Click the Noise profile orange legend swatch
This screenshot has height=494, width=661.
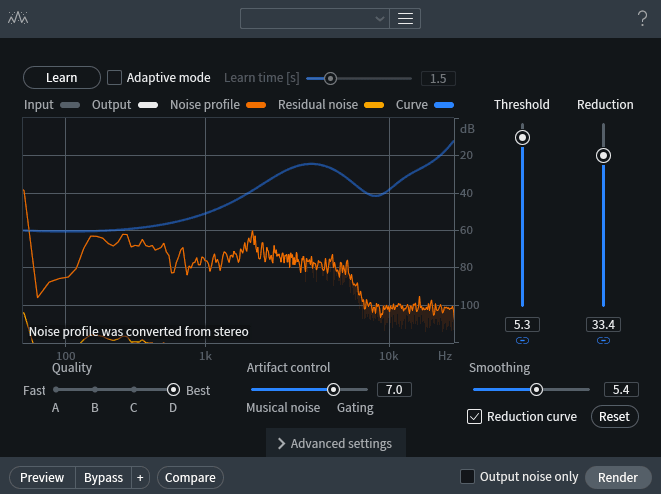click(256, 105)
